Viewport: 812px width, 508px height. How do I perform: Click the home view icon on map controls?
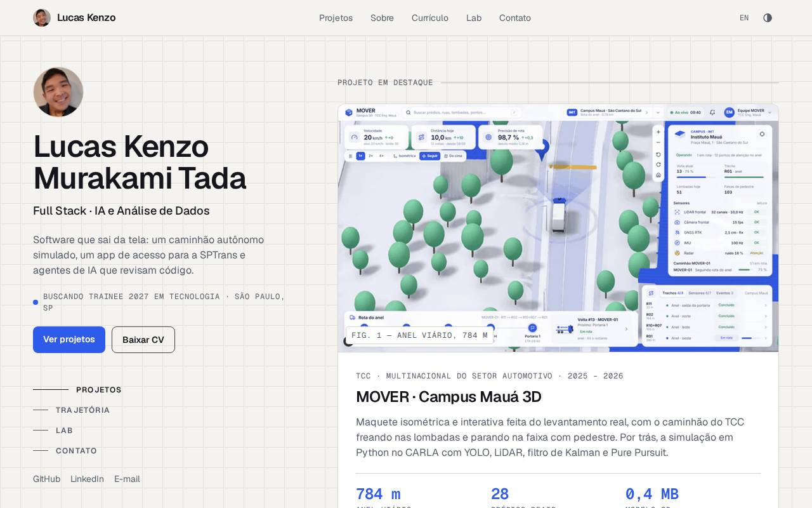[658, 175]
